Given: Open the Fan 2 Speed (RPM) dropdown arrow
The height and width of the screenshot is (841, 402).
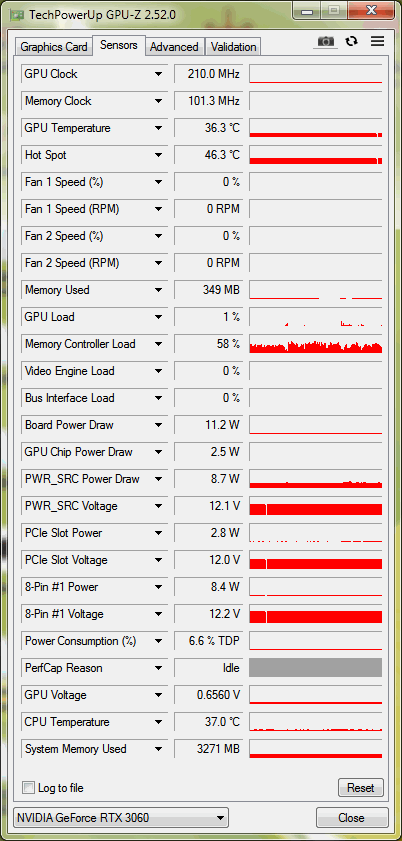Looking at the screenshot, I should point(158,263).
